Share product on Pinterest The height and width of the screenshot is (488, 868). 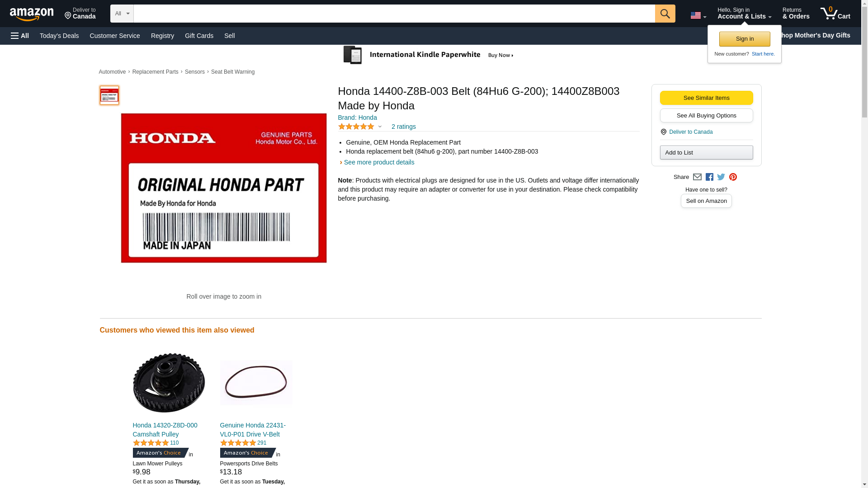733,177
